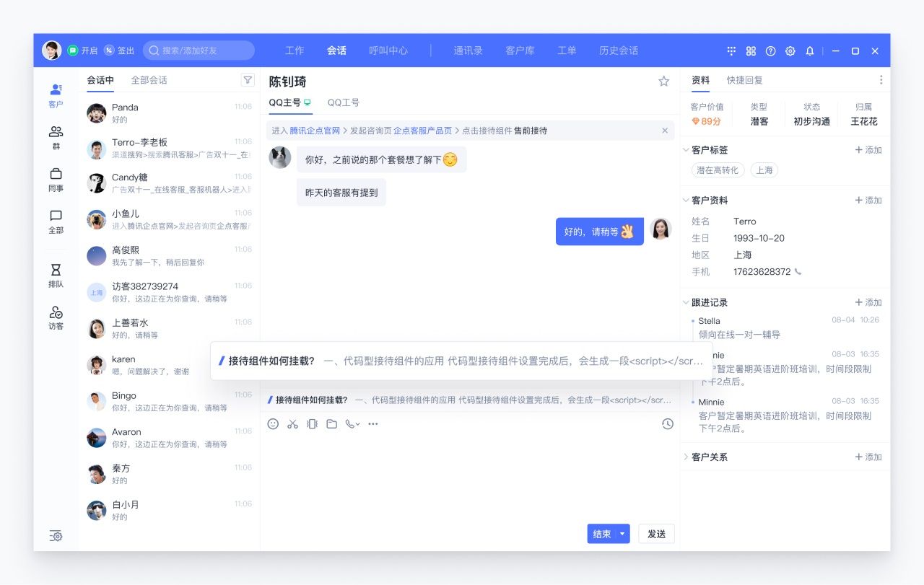924x585 pixels.
Task: Open conversation with Terro-李老板
Action: coord(170,149)
